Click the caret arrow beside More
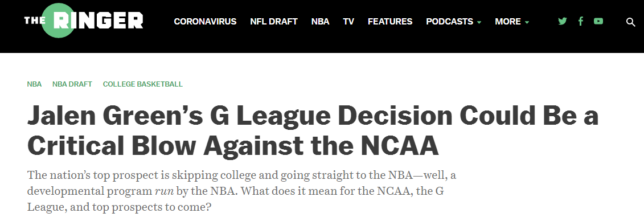This screenshot has width=644, height=217. 527,23
